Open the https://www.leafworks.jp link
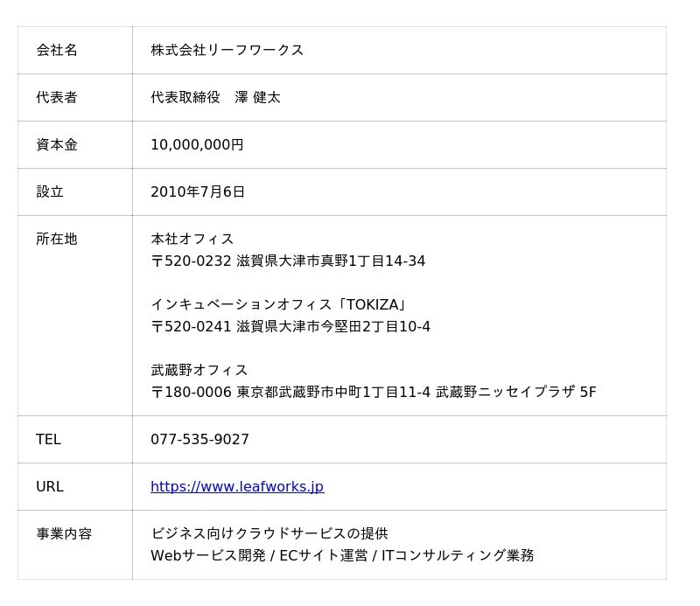Screen dimensions: 700x606 point(236,487)
